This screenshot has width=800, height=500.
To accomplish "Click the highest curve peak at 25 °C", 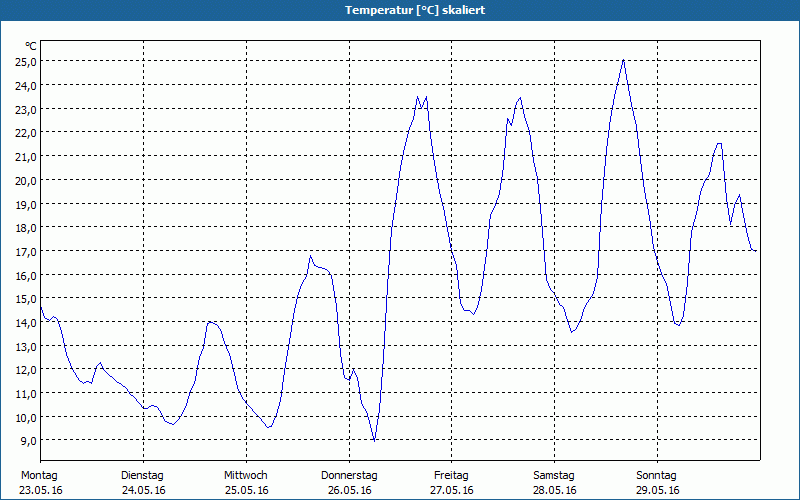I will pos(624,60).
